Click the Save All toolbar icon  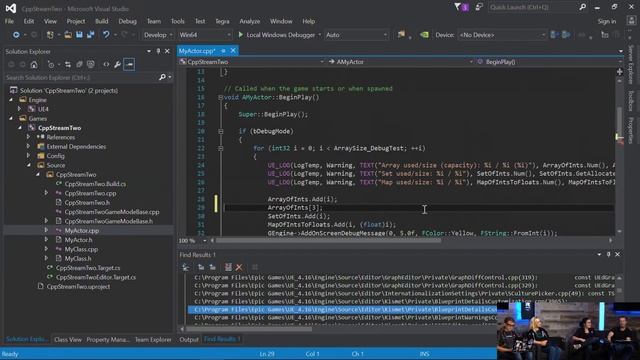(x=90, y=35)
